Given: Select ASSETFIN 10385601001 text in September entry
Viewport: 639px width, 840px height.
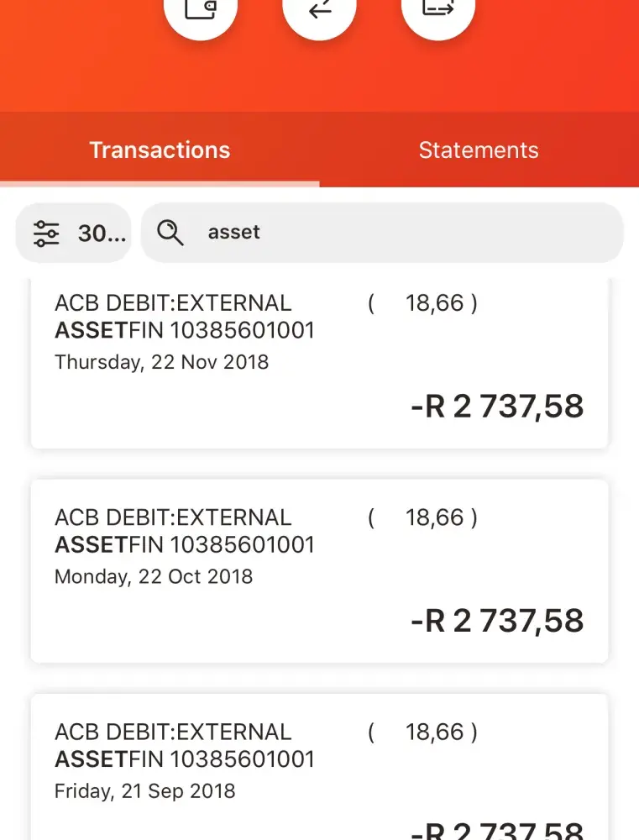Looking at the screenshot, I should pyautogui.click(x=185, y=759).
